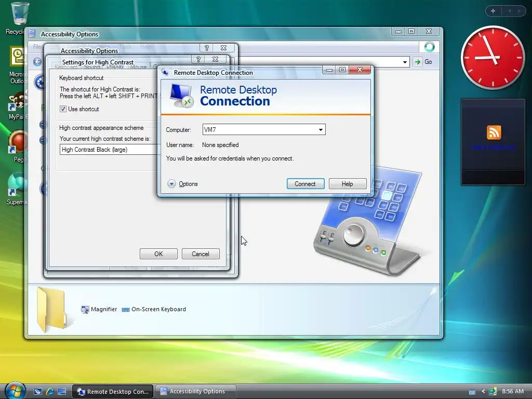Open Magnifier from the bottom pane
Screen dimensions: 532x399
(99, 309)
